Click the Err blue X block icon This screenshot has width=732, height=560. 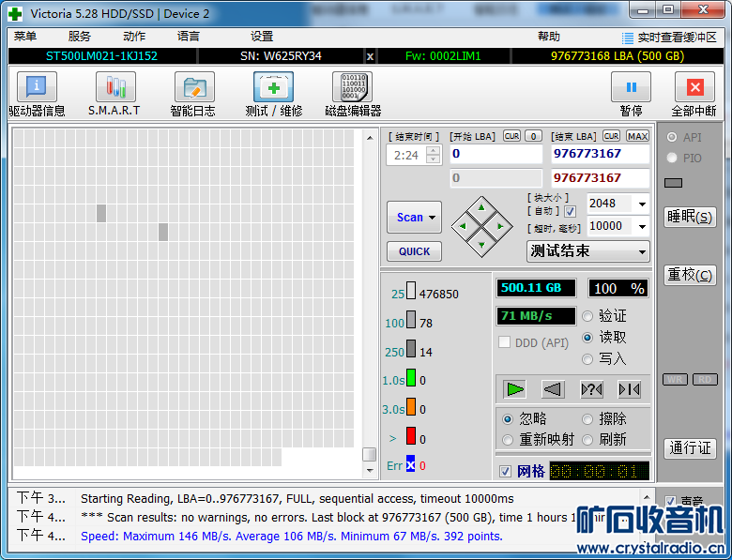(410, 464)
